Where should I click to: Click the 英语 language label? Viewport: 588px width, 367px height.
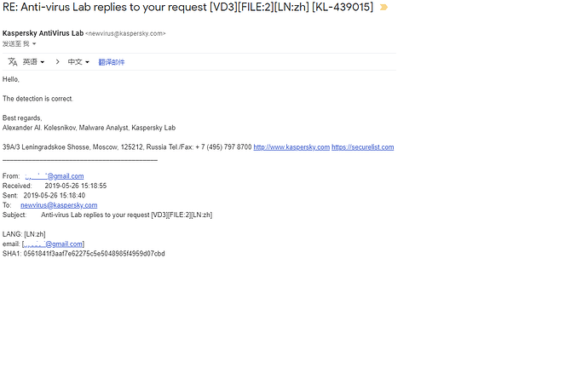click(x=30, y=62)
